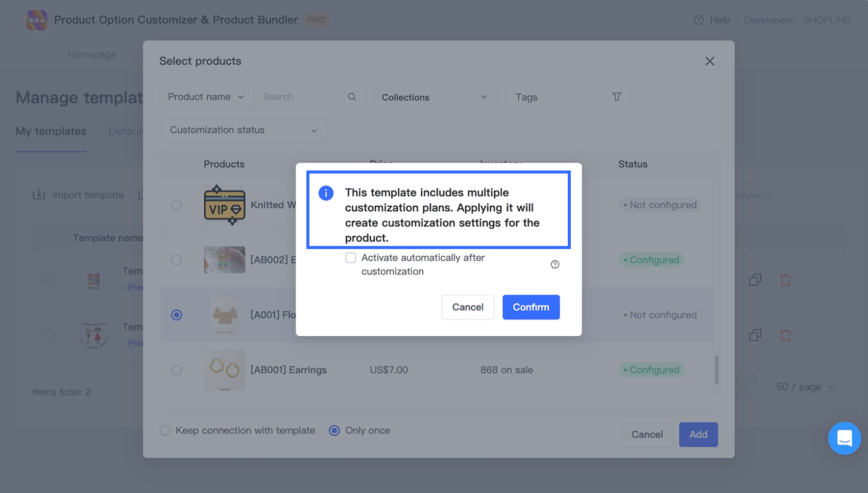Click the help question mark beside Activate automatically
The width and height of the screenshot is (868, 493).
555,264
